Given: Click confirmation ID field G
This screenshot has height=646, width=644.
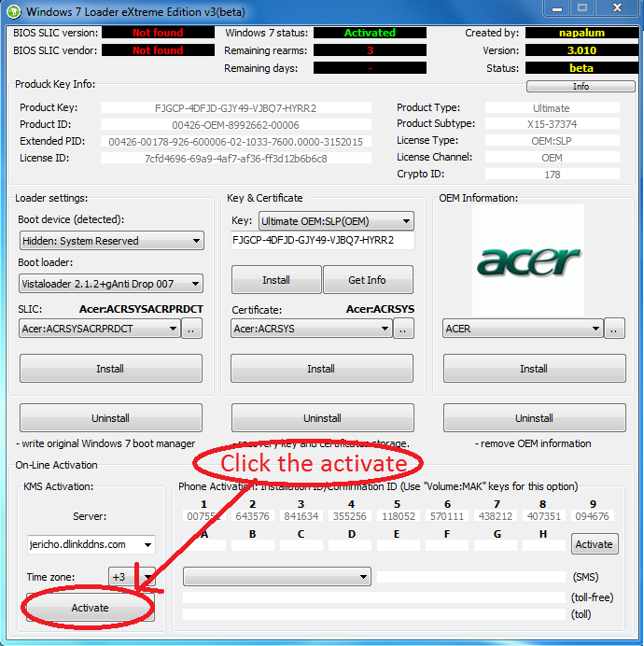Looking at the screenshot, I should coord(496,545).
